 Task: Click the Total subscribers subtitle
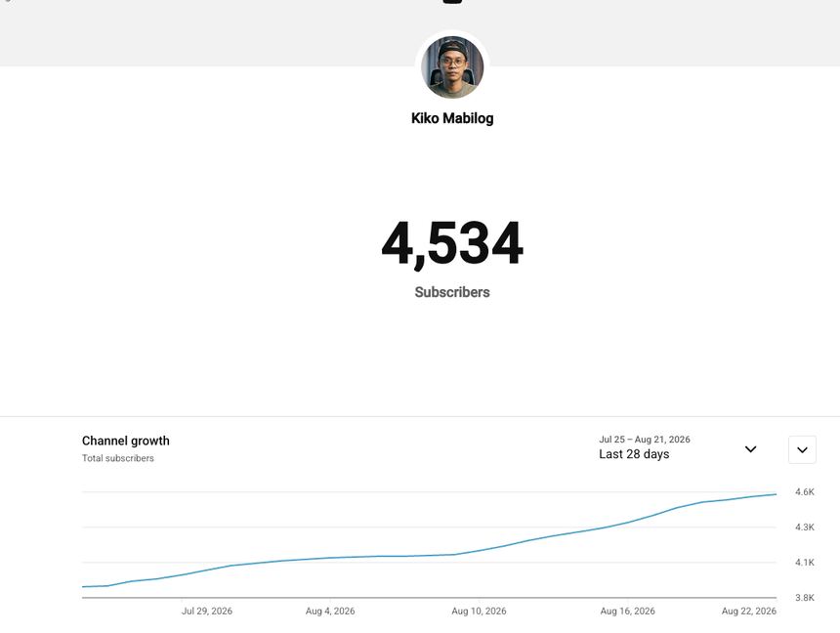(118, 458)
